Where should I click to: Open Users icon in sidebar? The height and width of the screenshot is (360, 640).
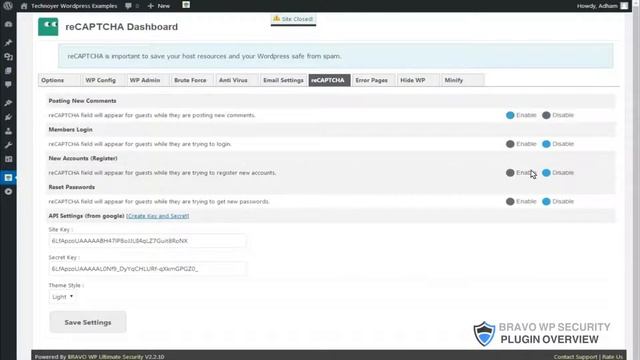pos(8,131)
